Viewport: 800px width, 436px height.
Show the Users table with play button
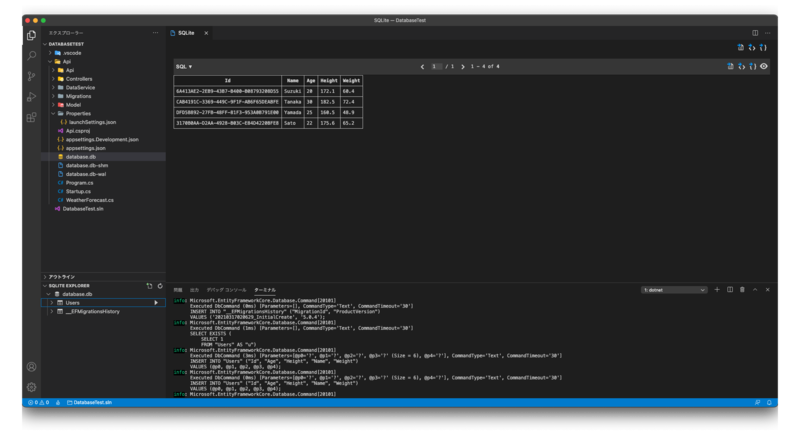[156, 303]
